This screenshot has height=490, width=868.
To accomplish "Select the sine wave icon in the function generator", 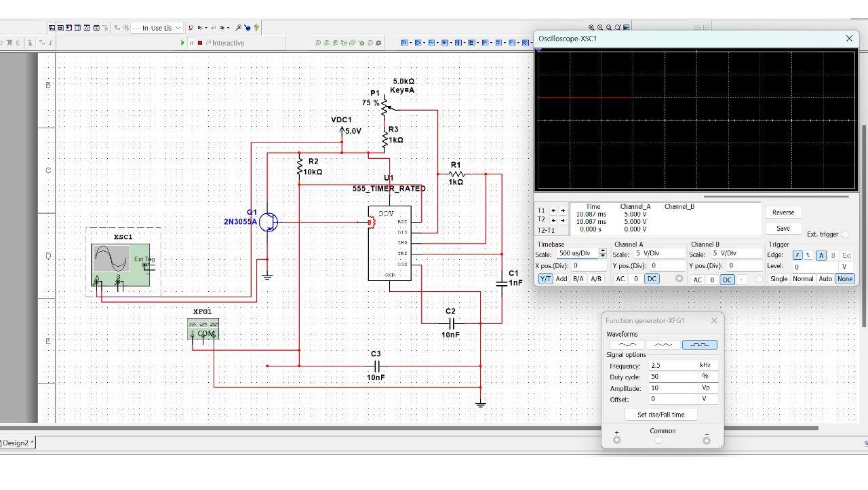I will coord(626,344).
